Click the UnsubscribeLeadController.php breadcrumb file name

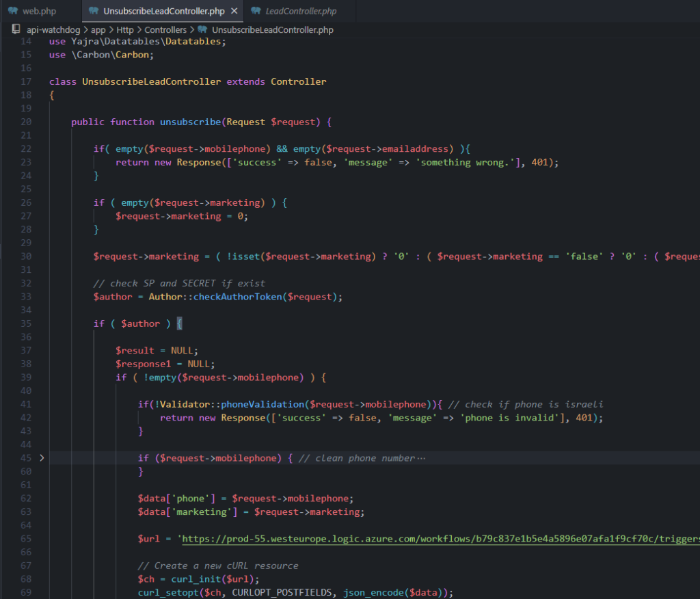[x=273, y=30]
